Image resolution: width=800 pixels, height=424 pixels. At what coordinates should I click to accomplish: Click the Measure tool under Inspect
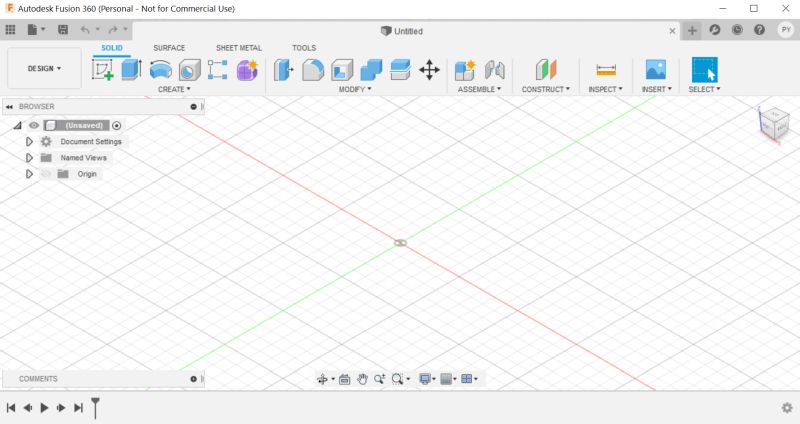(x=606, y=70)
